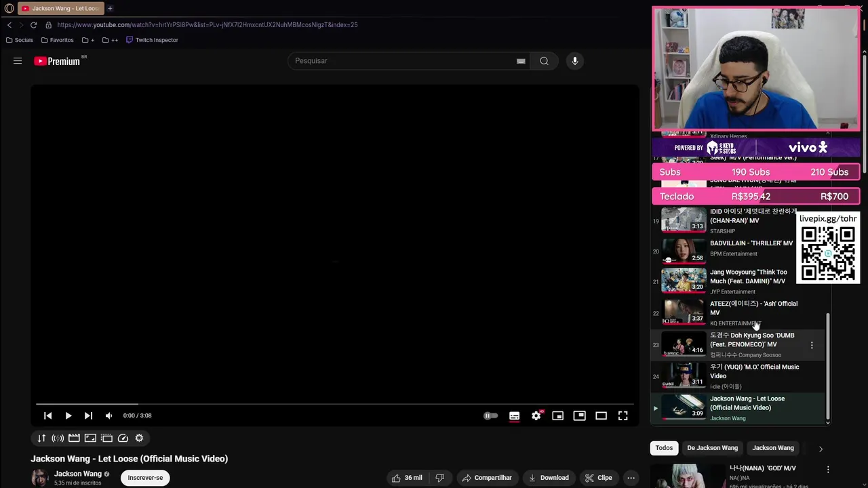This screenshot has height=488, width=868.
Task: Open the '++' bookmarks folder
Action: [x=110, y=40]
